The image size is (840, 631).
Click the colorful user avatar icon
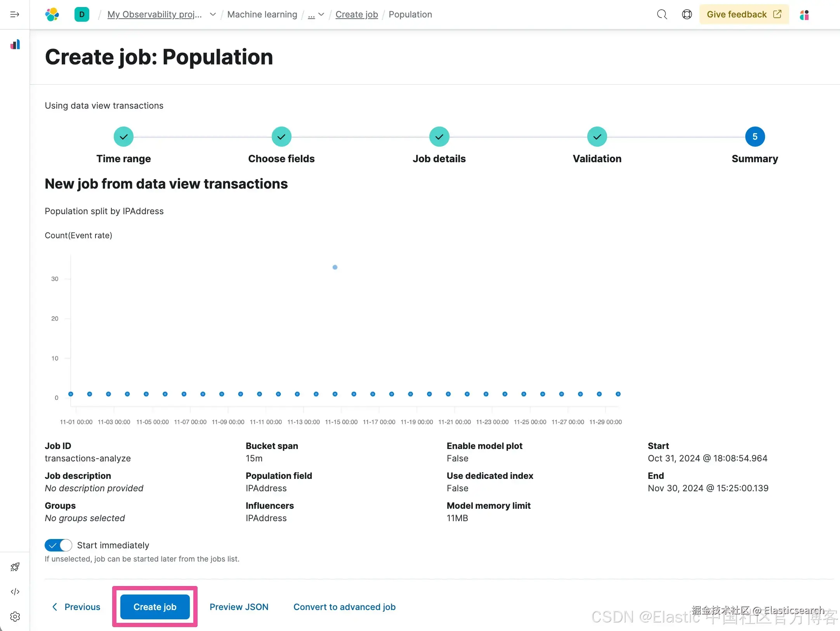point(804,15)
